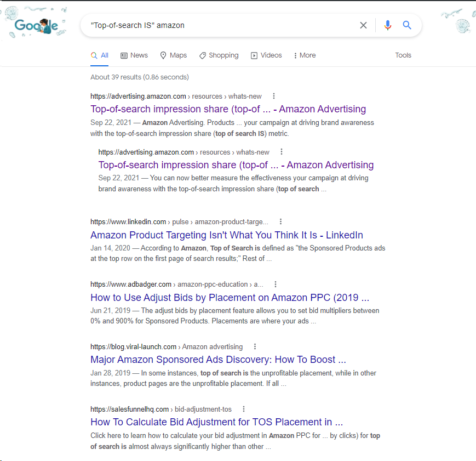The width and height of the screenshot is (476, 461).
Task: Open first Top-of-search impression share result title
Action: [228, 109]
